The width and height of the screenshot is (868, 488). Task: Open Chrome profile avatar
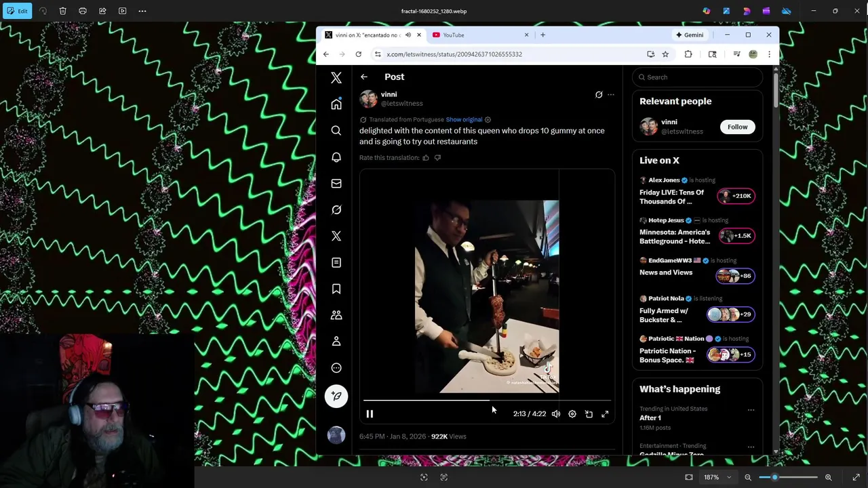coord(753,54)
